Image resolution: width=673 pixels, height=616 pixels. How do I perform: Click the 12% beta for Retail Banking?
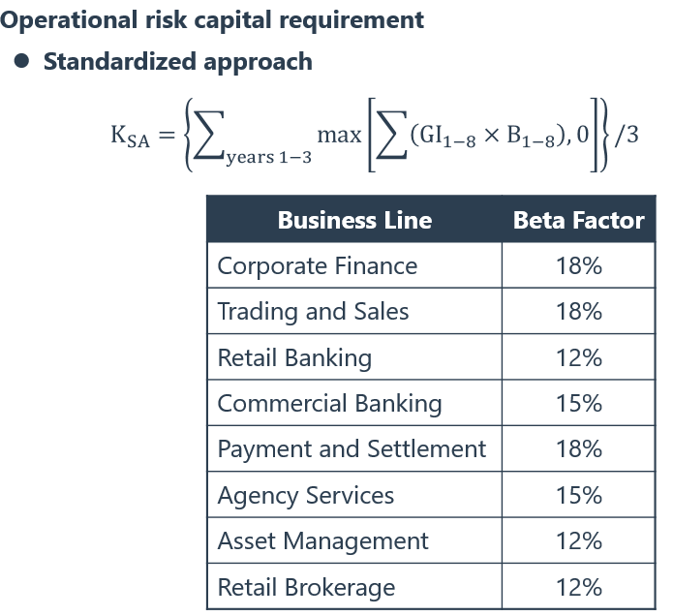(x=579, y=357)
